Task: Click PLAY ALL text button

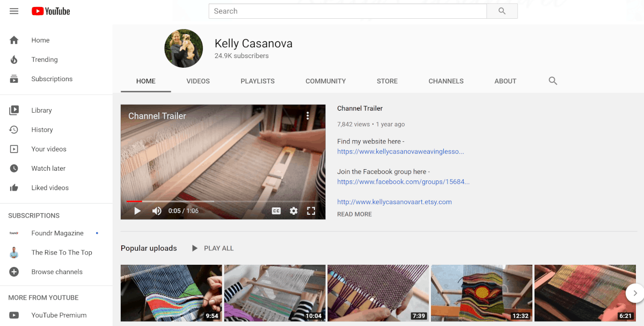Action: (219, 248)
